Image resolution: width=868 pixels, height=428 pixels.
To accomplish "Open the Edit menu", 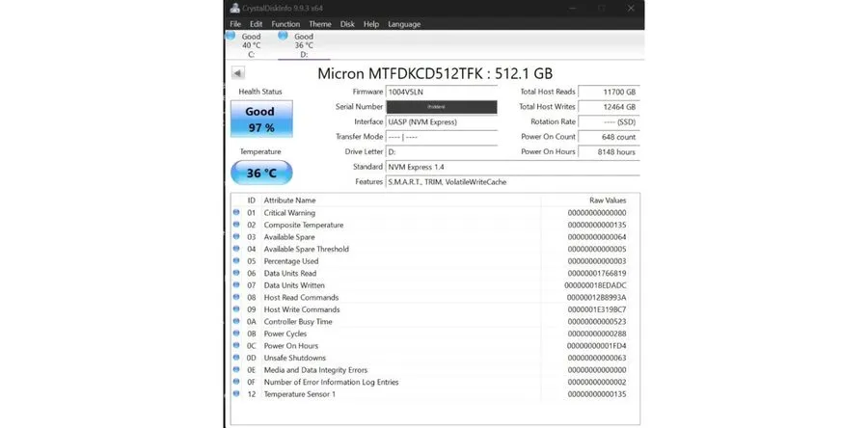I will [x=256, y=24].
